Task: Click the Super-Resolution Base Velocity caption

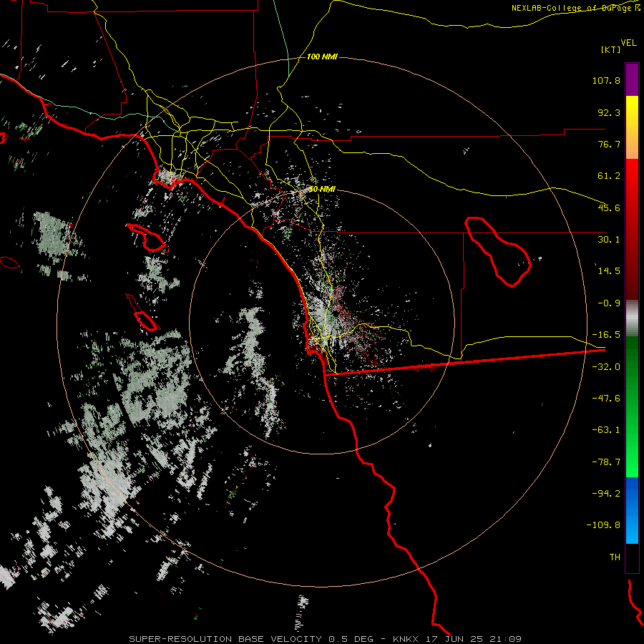Action: pos(325,639)
